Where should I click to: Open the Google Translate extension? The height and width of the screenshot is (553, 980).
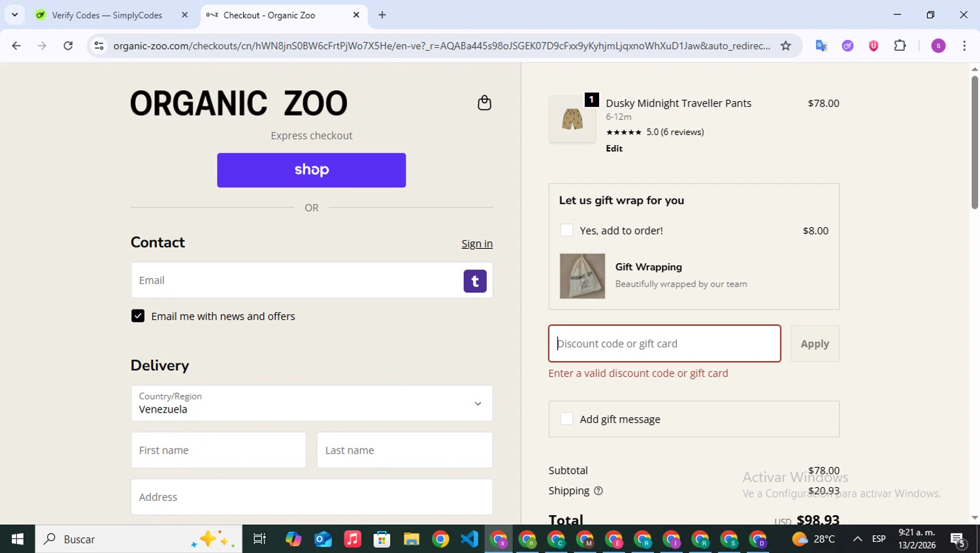point(821,46)
